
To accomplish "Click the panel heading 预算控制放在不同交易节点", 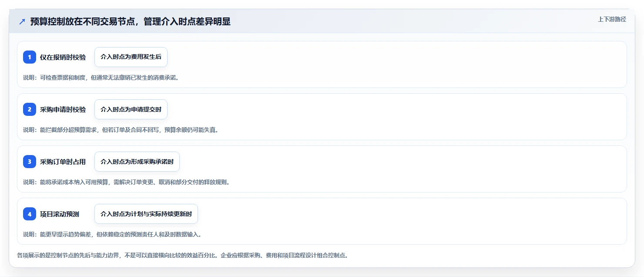I will click(x=131, y=22).
